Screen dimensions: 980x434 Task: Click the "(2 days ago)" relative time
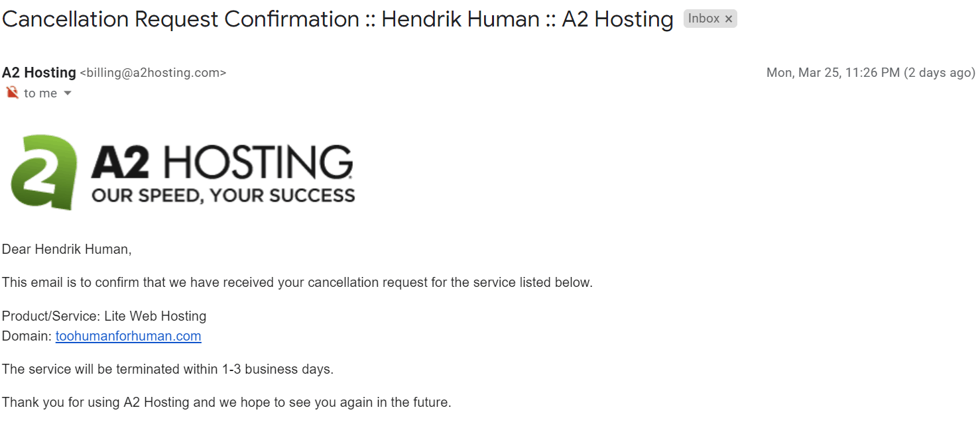pyautogui.click(x=940, y=73)
